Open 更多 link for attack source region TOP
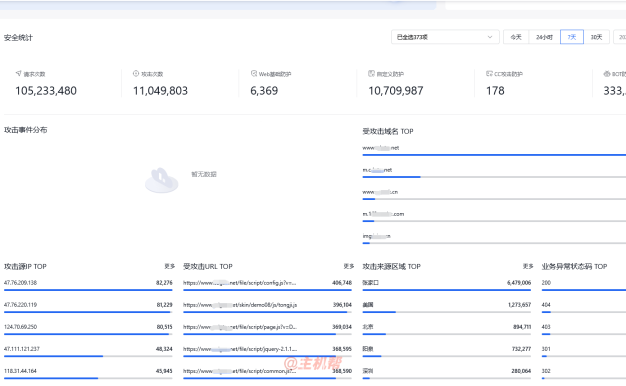The height and width of the screenshot is (386, 626). (x=528, y=266)
